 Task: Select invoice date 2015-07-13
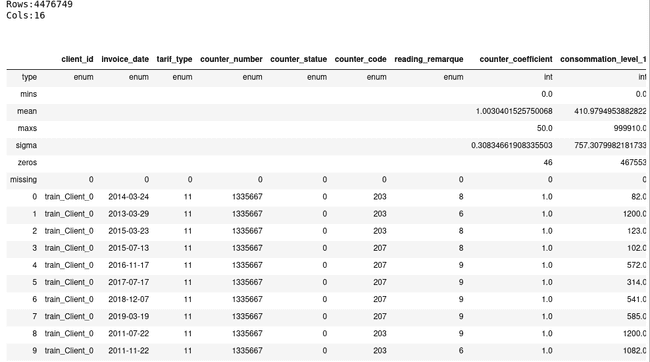point(129,248)
